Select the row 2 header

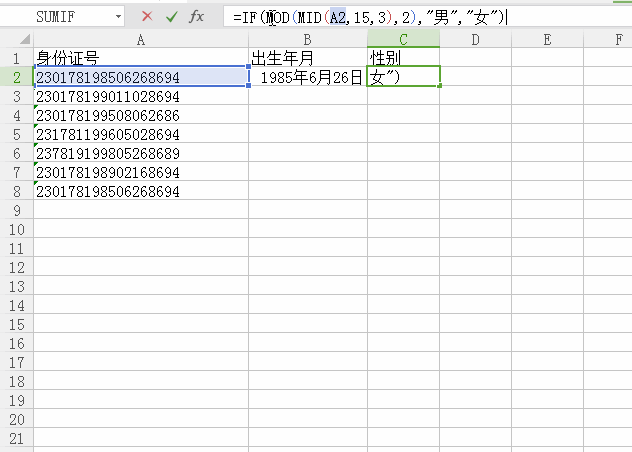17,77
